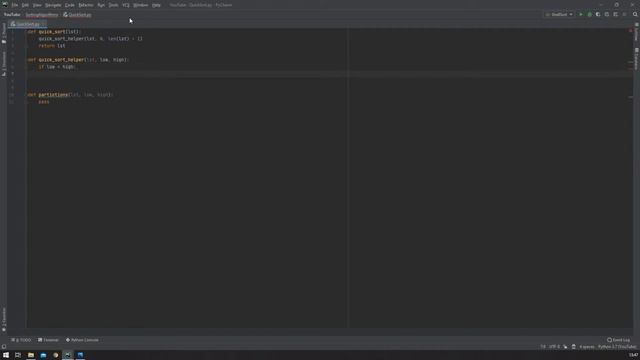Image resolution: width=640 pixels, height=360 pixels.
Task: Click the concurrency diagram toolbar icon
Action: (616, 14)
